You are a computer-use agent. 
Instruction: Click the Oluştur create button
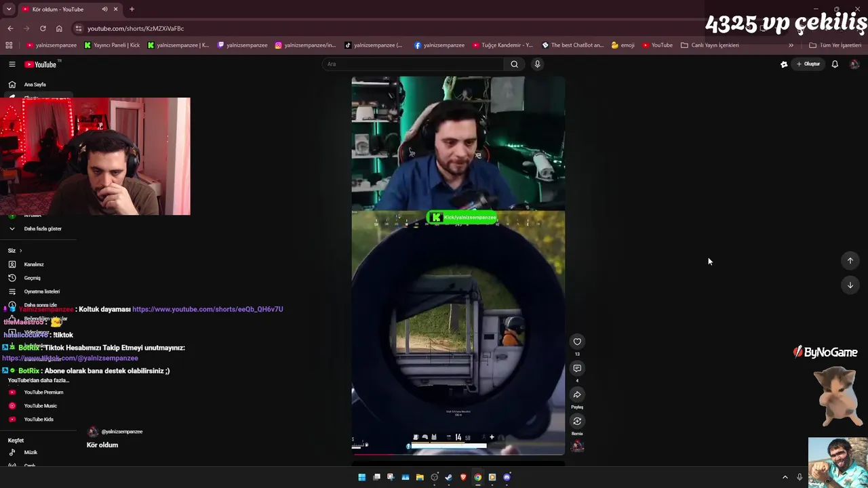[x=808, y=64]
